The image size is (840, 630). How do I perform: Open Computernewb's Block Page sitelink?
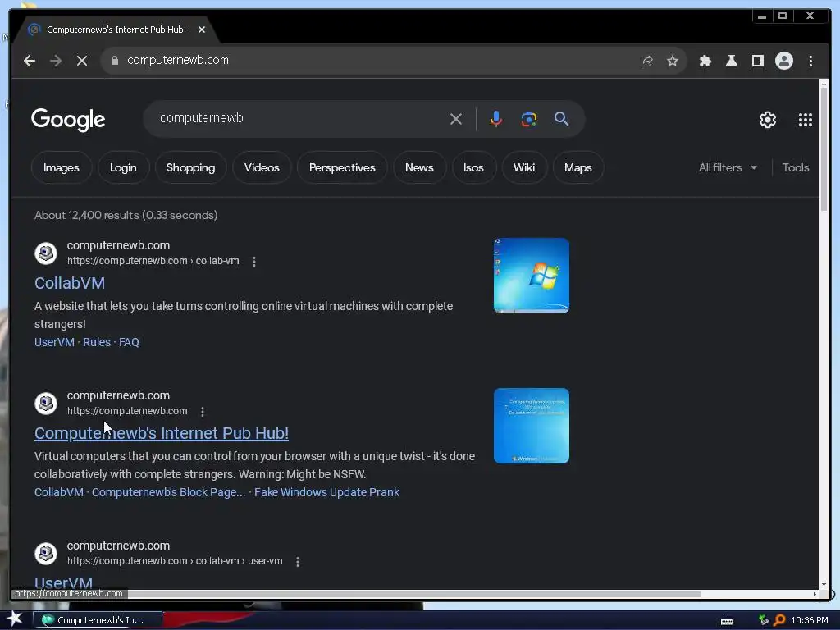(x=168, y=492)
